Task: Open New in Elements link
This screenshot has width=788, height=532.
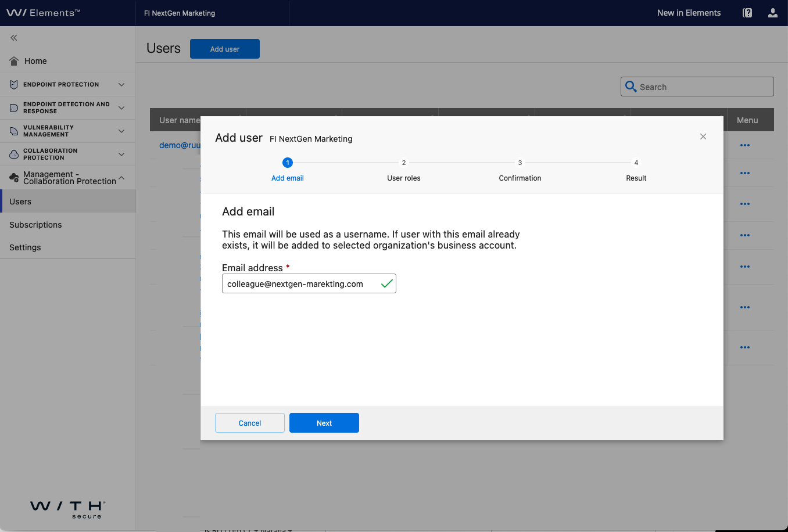Action: 689,13
